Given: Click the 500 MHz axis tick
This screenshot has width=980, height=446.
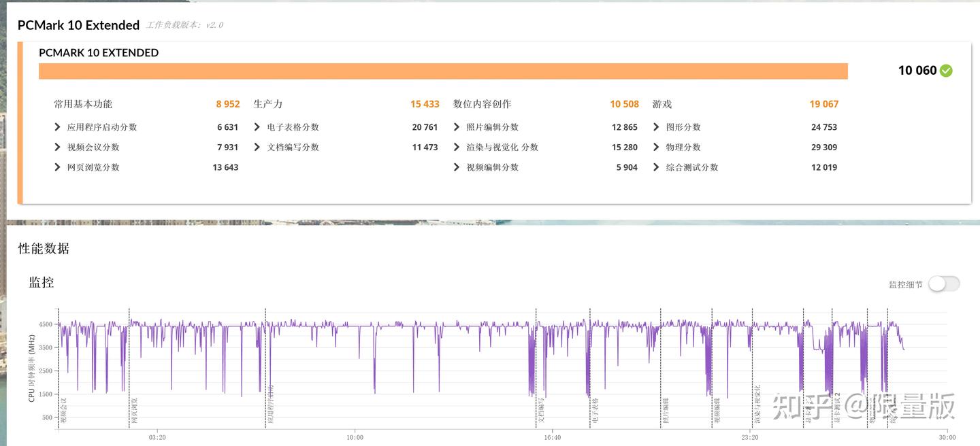Looking at the screenshot, I should [48, 417].
